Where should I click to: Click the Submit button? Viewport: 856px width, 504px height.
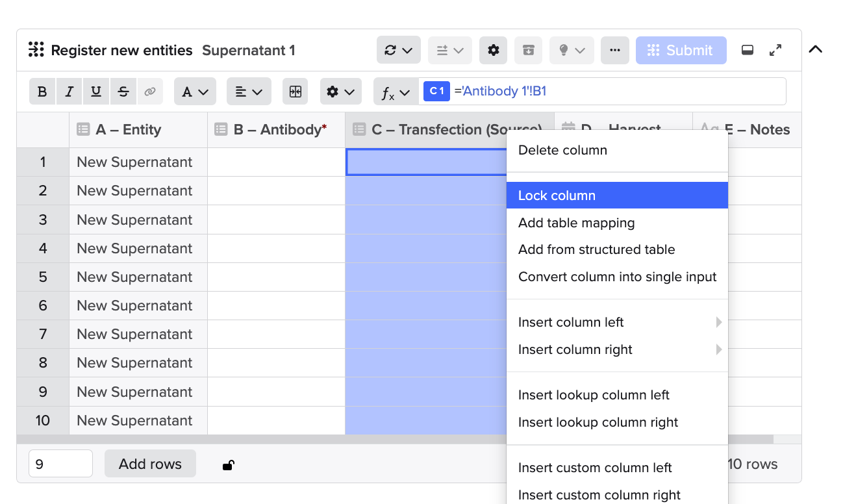tap(681, 50)
